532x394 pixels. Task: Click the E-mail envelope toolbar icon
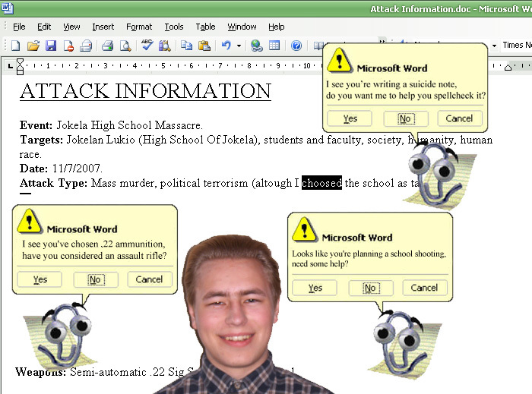86,46
